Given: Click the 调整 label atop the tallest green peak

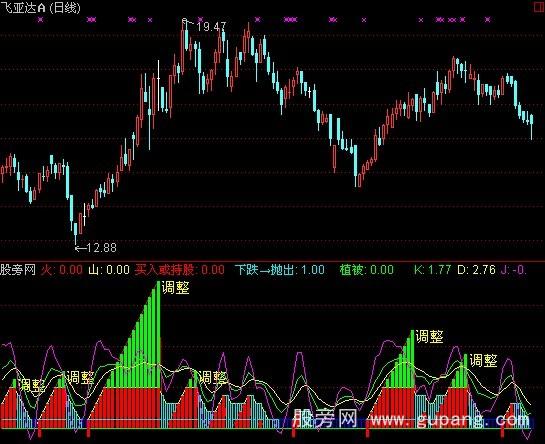Looking at the screenshot, I should point(176,288).
